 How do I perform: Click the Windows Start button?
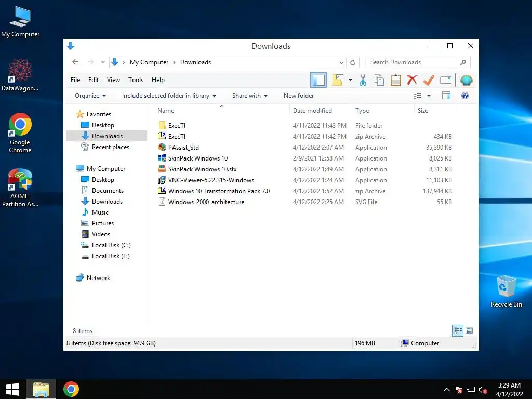[12, 389]
